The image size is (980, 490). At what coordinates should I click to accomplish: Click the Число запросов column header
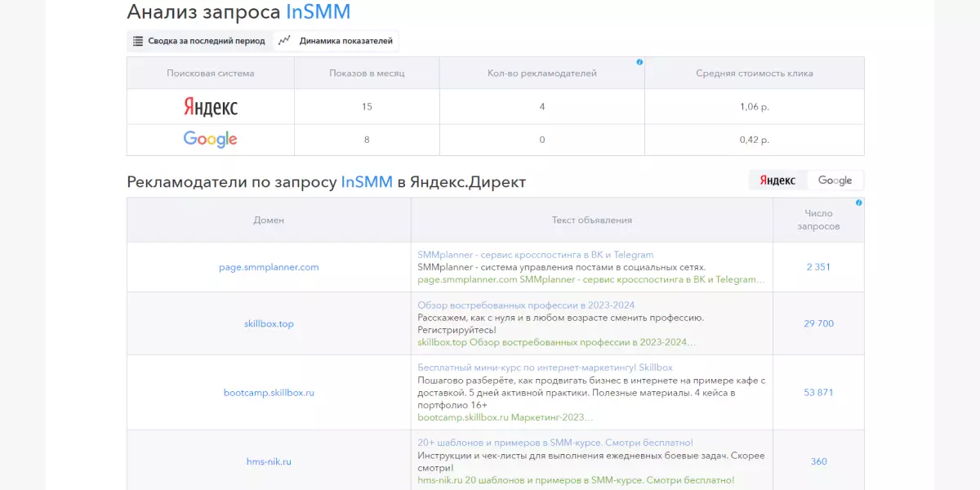818,220
